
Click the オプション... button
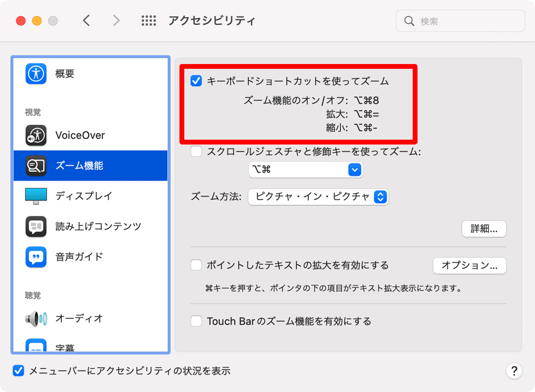[470, 265]
